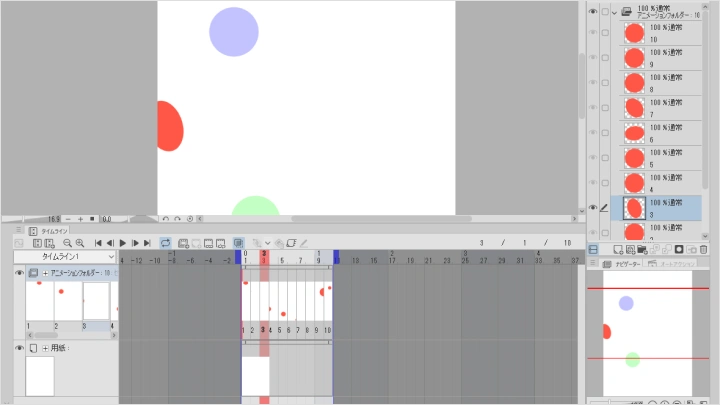
Task: Click the delete specified cels icon
Action: 221,243
